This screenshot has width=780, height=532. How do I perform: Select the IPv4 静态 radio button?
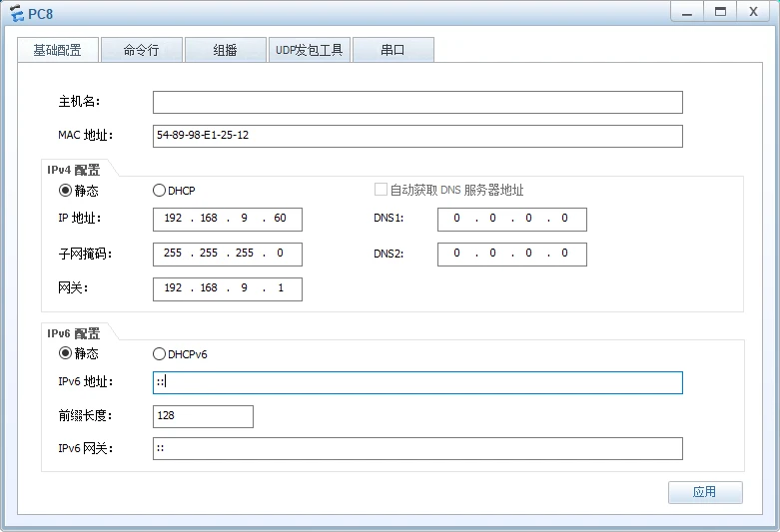click(x=66, y=190)
